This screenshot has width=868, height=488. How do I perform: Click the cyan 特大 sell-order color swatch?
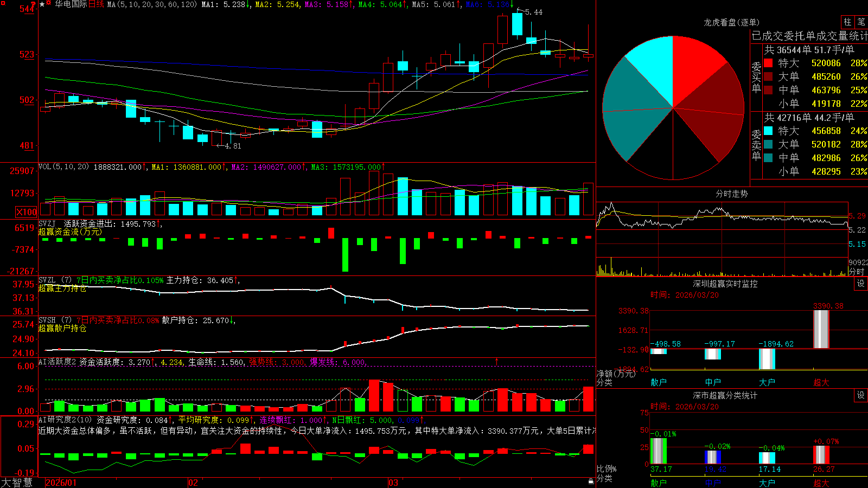click(768, 131)
